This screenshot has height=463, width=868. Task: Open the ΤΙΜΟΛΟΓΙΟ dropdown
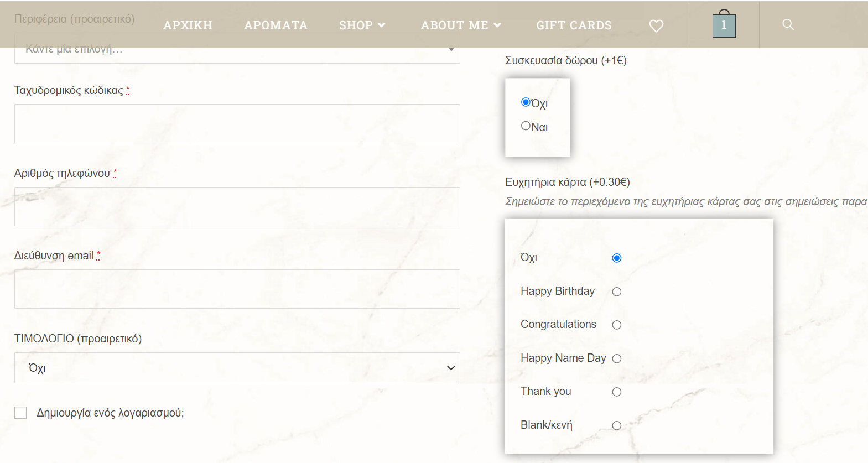click(237, 368)
